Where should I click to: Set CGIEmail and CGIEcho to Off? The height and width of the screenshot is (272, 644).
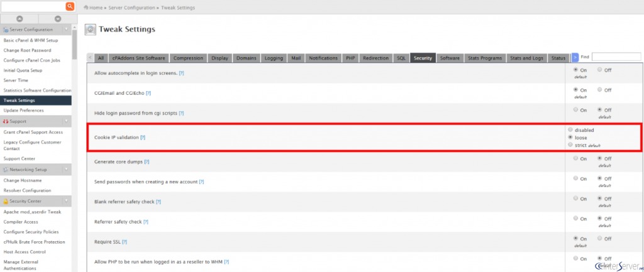pos(600,89)
